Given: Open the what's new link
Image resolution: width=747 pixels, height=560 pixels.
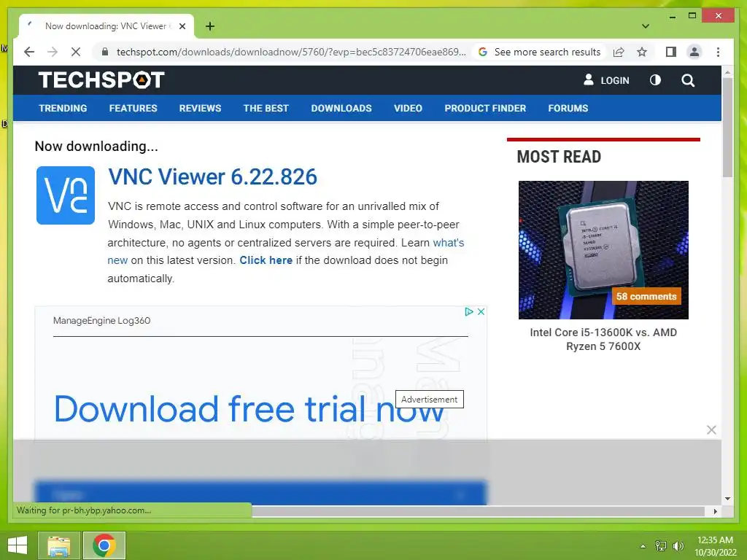Looking at the screenshot, I should pos(449,242).
